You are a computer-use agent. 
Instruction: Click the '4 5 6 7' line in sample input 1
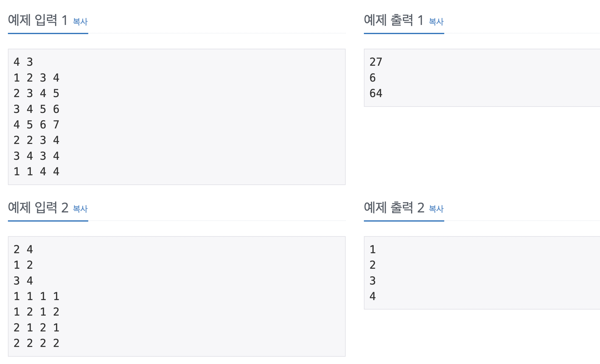pyautogui.click(x=37, y=124)
